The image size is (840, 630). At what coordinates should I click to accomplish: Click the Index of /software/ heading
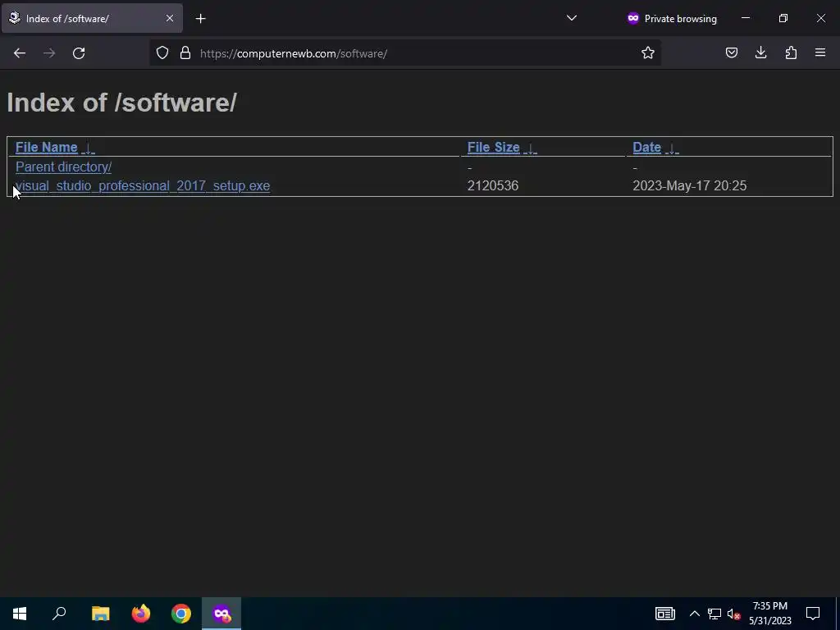[121, 103]
